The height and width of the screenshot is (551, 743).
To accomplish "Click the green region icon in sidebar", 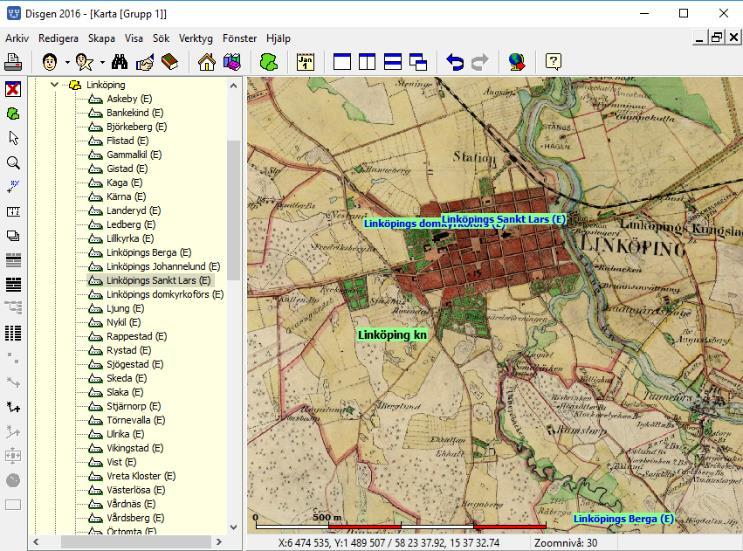I will tap(13, 114).
